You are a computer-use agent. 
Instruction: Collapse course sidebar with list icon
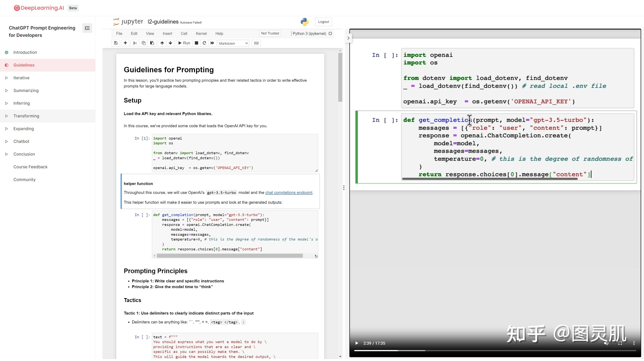(x=87, y=28)
